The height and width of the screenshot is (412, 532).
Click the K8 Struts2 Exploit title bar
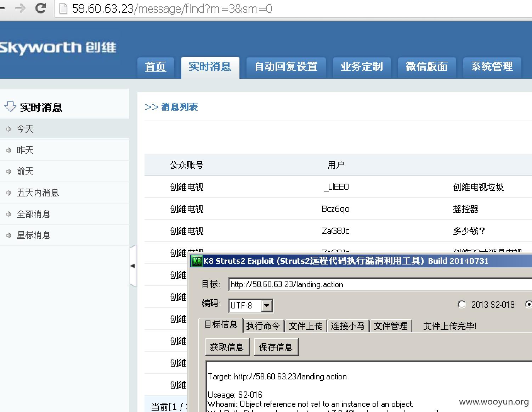pos(361,261)
